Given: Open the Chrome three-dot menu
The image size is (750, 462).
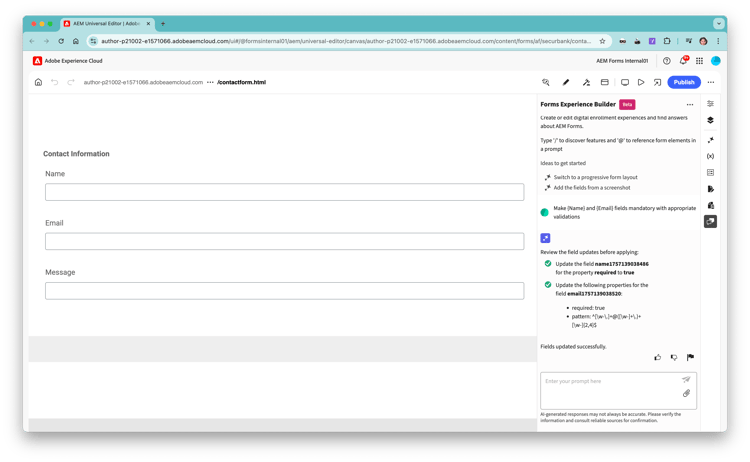Looking at the screenshot, I should click(x=718, y=41).
